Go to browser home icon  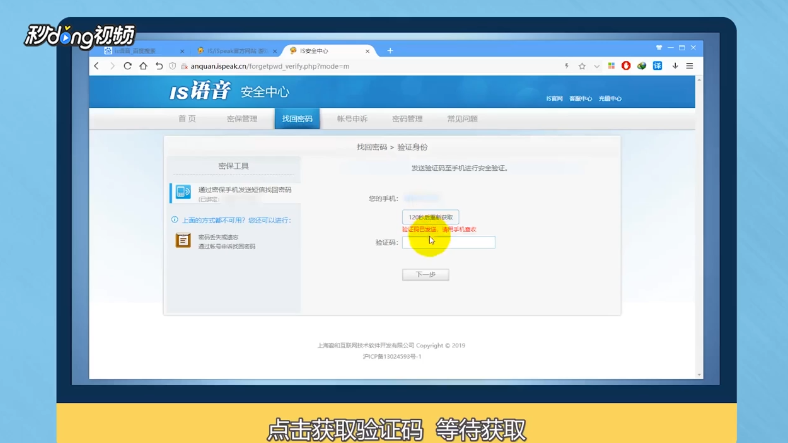tap(143, 66)
